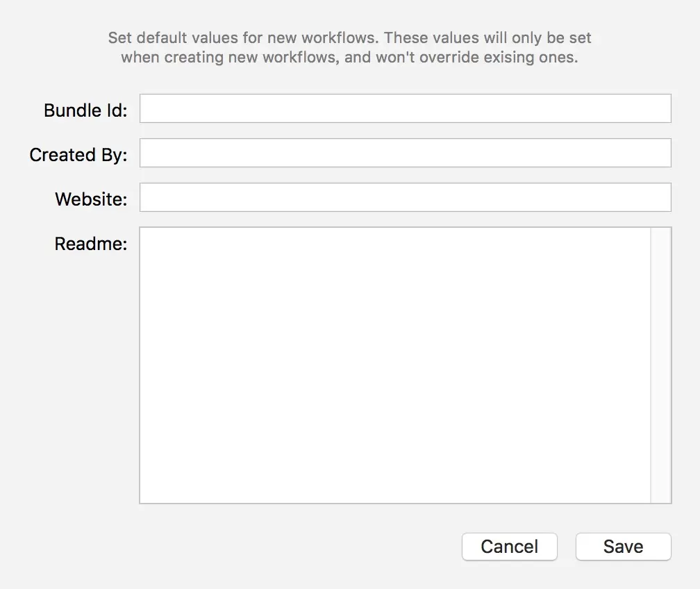Click the "Bundle Id:" label
This screenshot has height=589, width=700.
click(x=85, y=110)
